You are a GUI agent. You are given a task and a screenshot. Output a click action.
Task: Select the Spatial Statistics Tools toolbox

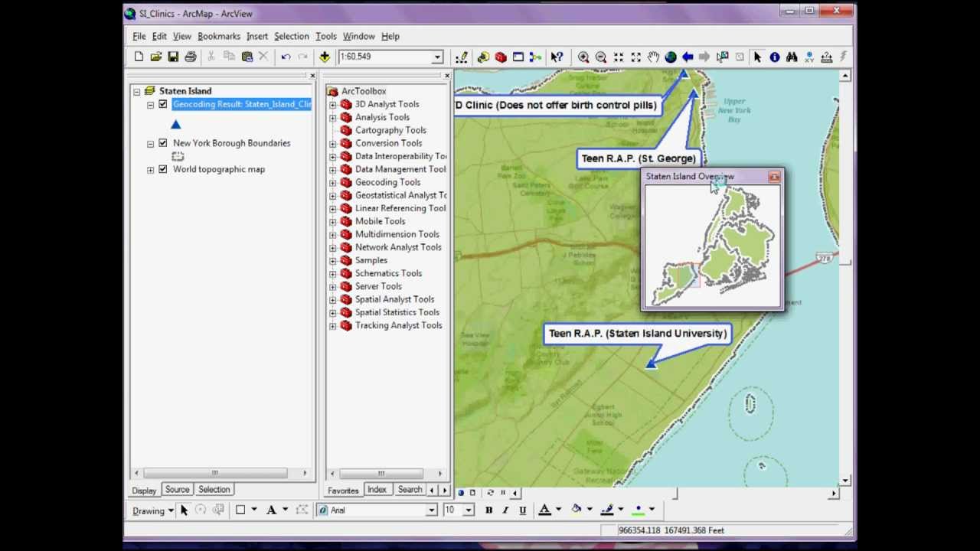coord(397,312)
